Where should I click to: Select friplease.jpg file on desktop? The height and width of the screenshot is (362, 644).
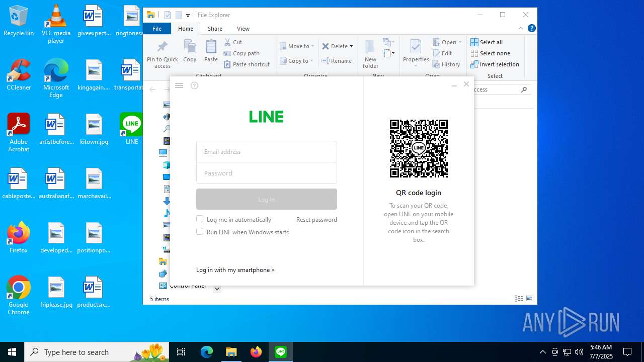pos(56,292)
